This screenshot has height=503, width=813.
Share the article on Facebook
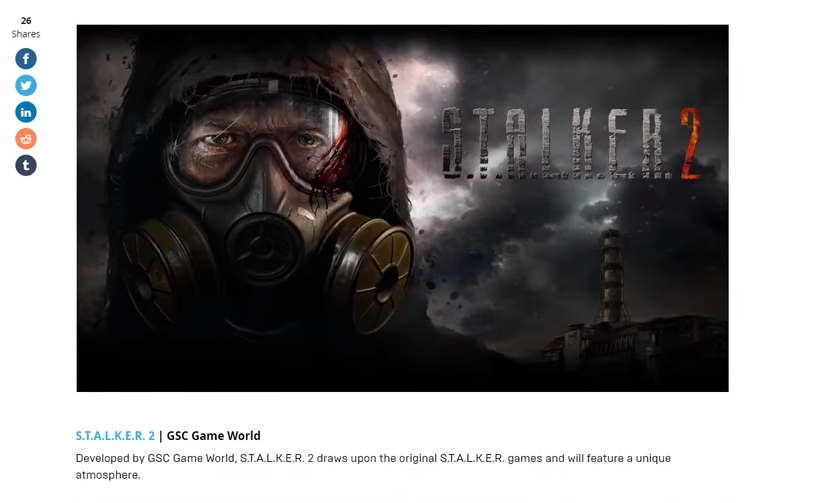(x=26, y=59)
